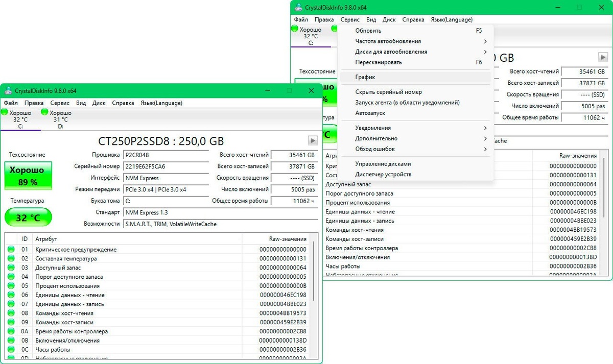
Task: Click the green status orb for row 06 Единицы данных - чтение
Action: 11,295
